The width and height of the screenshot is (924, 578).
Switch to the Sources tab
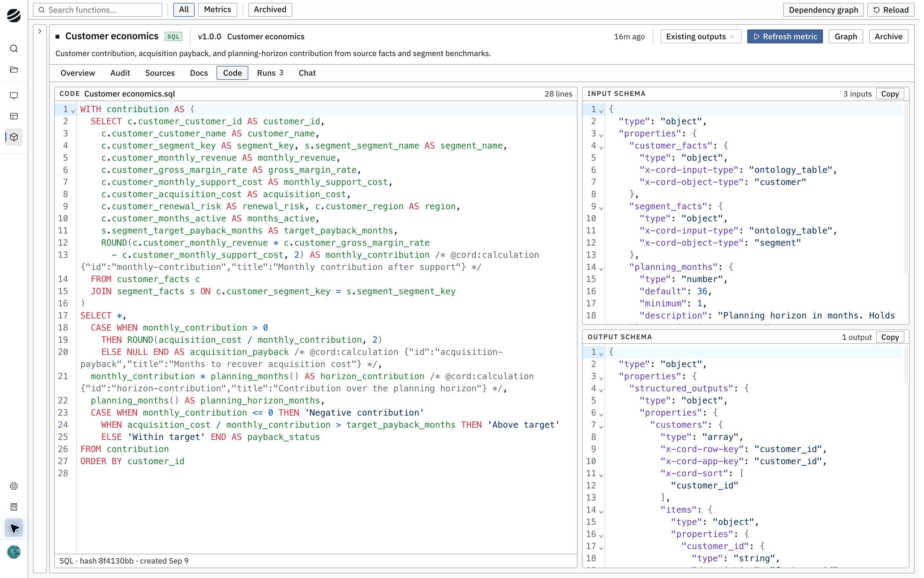160,73
